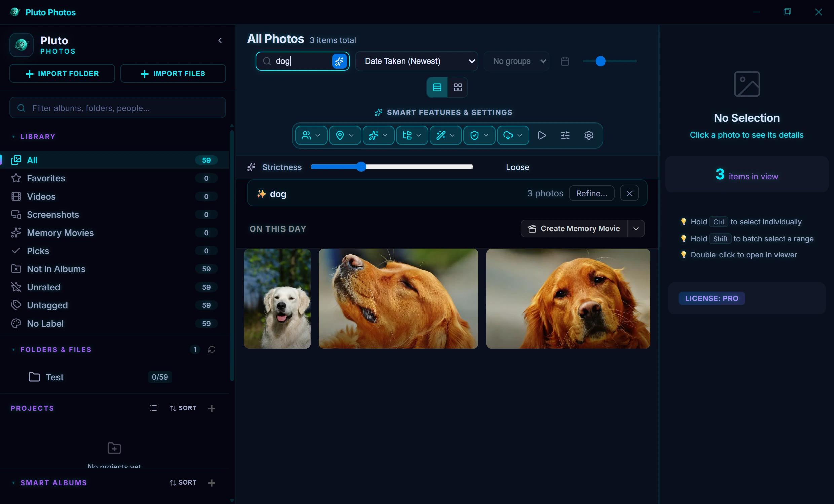Click Create Memory Movie button
The height and width of the screenshot is (504, 834).
[574, 229]
